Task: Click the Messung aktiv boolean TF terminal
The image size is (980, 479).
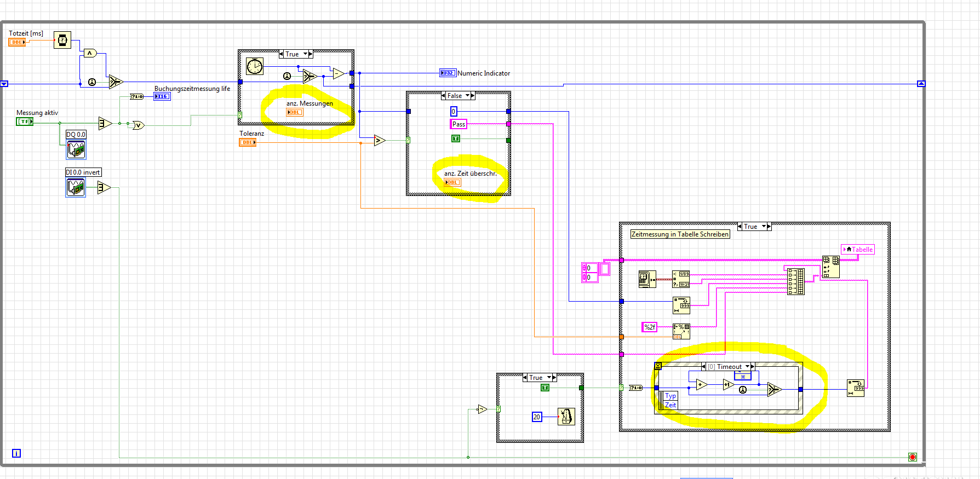Action: pos(25,122)
